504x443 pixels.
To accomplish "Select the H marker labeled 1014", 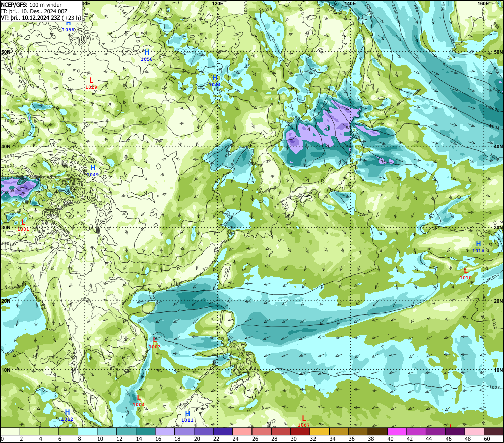I will (x=478, y=244).
